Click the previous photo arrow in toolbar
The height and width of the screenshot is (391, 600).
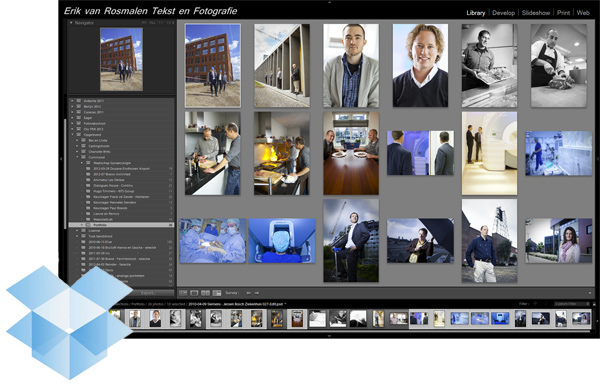point(248,293)
